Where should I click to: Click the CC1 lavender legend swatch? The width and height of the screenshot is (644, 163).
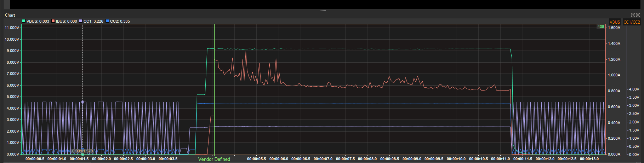(x=81, y=21)
